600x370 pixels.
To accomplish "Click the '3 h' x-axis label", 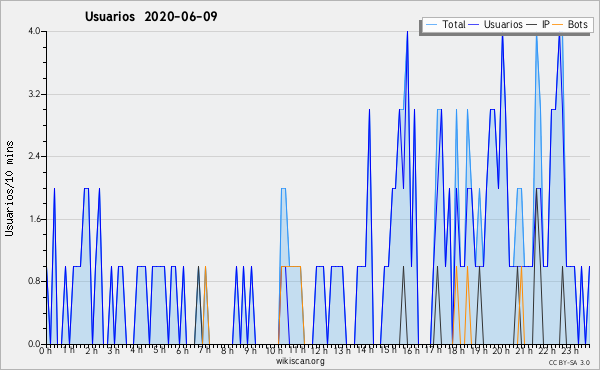I will [114, 350].
